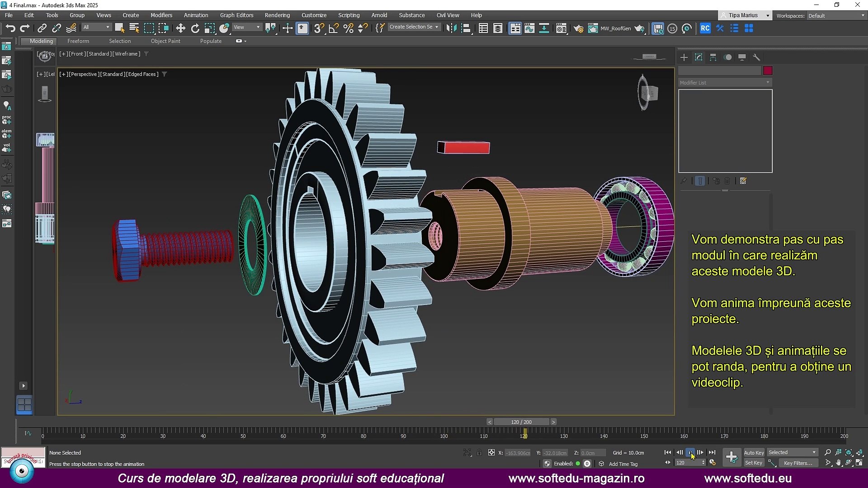Choose the Select Object tool
Image resolution: width=868 pixels, height=488 pixels.
(120, 28)
